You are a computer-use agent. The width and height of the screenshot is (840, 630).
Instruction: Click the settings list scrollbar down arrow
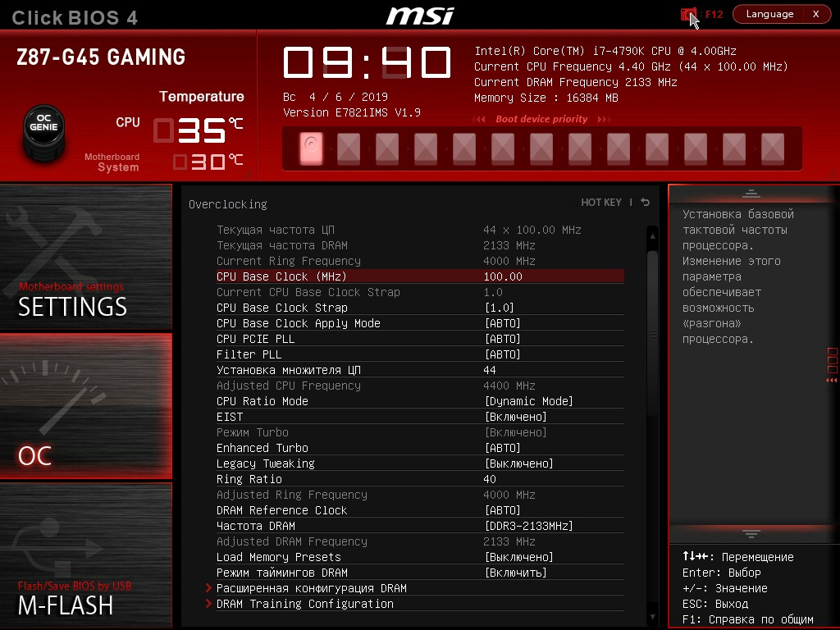pyautogui.click(x=652, y=617)
